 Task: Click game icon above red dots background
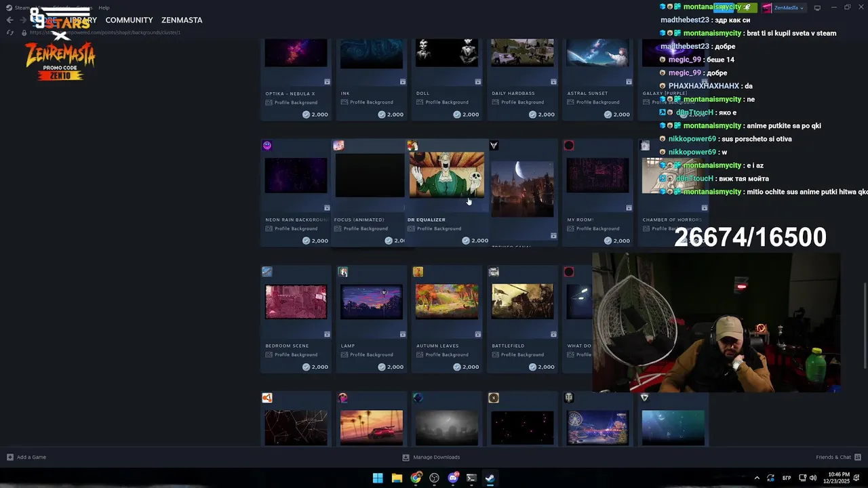click(494, 398)
